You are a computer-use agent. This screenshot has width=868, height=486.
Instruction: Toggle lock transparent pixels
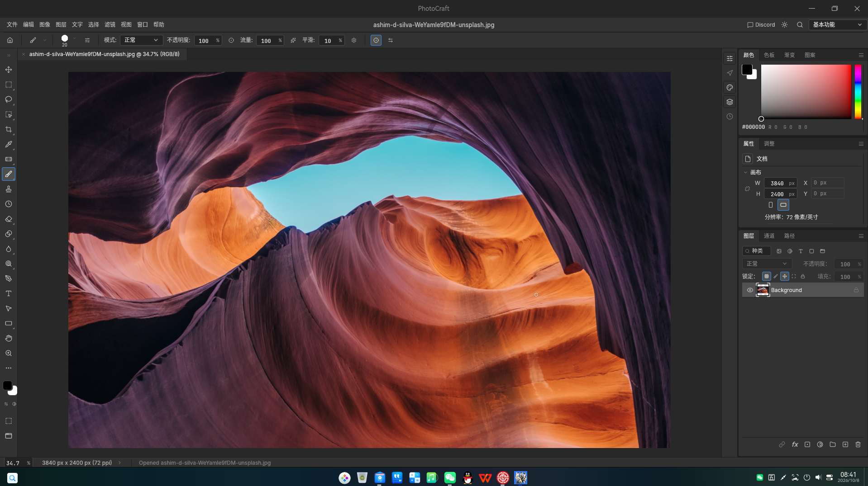coord(766,276)
